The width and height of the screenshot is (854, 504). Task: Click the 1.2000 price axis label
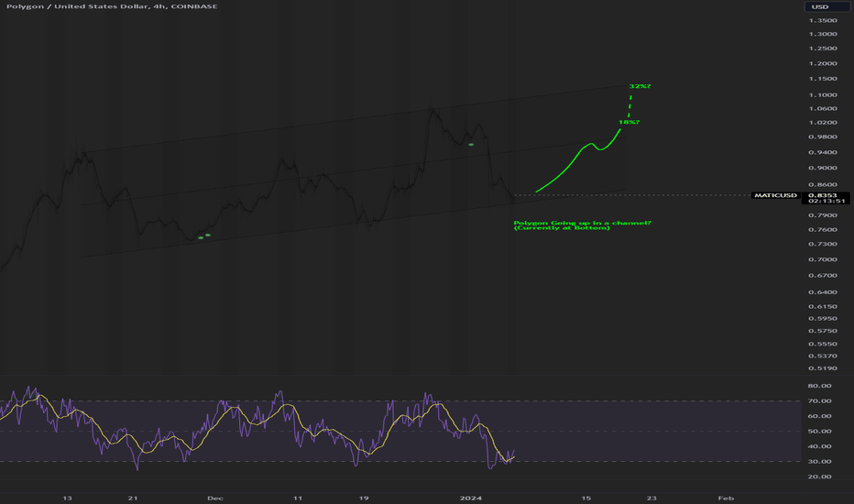point(823,64)
